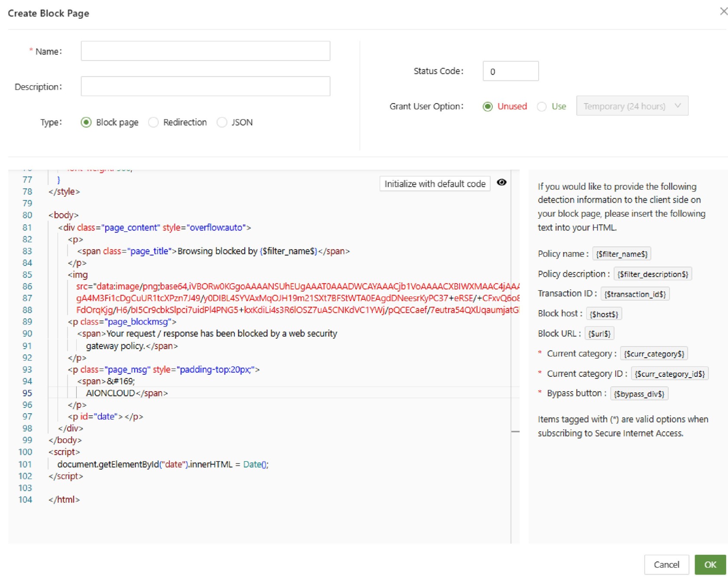The height and width of the screenshot is (583, 728).
Task: Click the {$filter_description$} tag
Action: point(652,274)
